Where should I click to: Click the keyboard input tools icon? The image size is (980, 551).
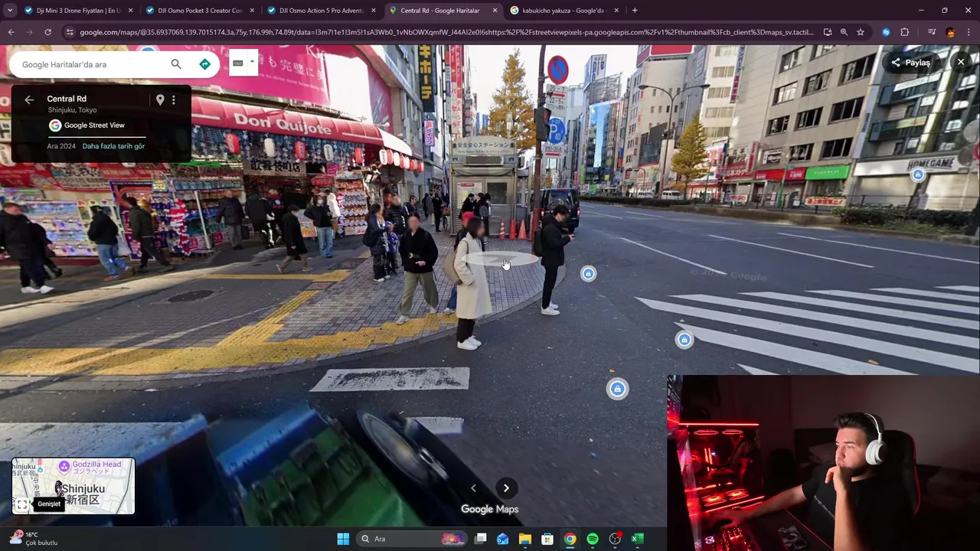tap(238, 63)
